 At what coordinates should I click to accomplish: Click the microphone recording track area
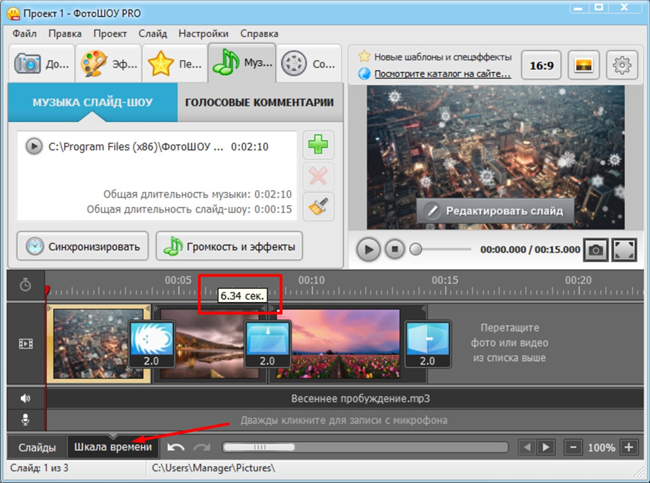click(345, 420)
